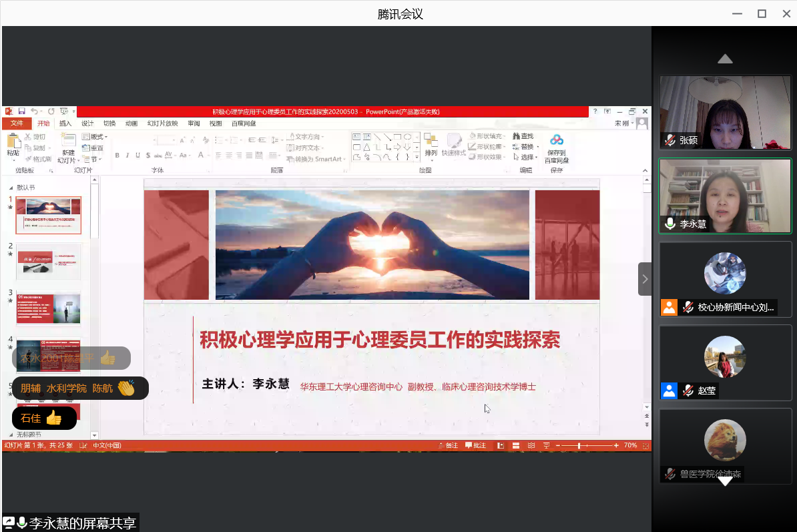This screenshot has height=532, width=797.
Task: Collapse the participant video sidebar arrow
Action: [644, 279]
